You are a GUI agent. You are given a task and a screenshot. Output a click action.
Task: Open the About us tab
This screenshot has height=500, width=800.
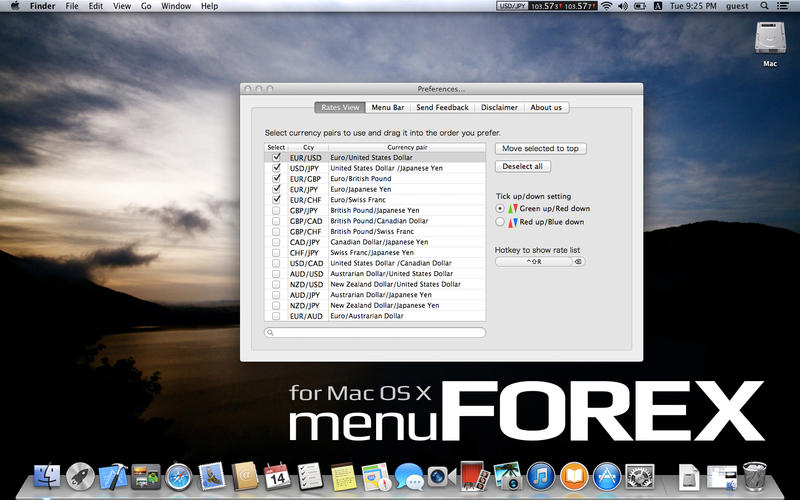click(x=546, y=107)
